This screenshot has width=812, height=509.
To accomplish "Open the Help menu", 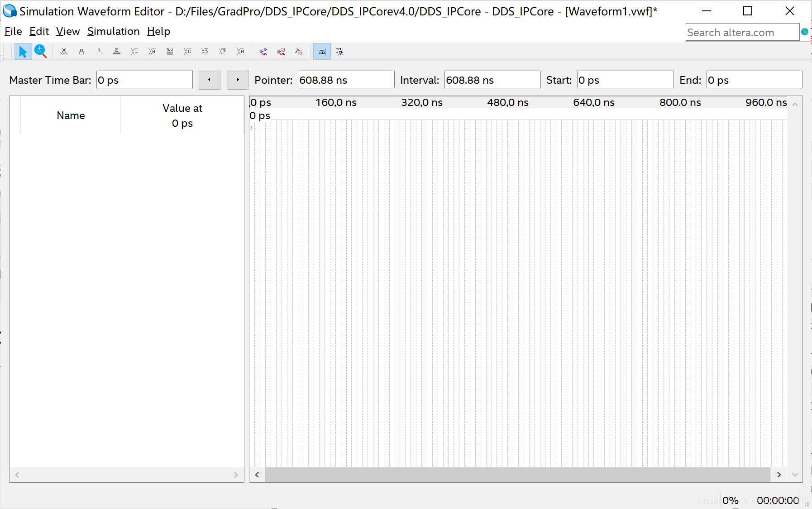I will [158, 31].
